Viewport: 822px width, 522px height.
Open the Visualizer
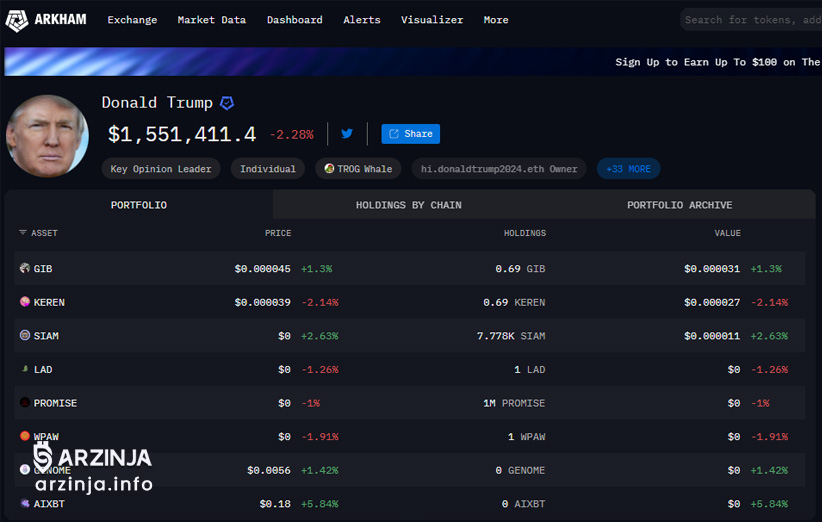coord(432,20)
